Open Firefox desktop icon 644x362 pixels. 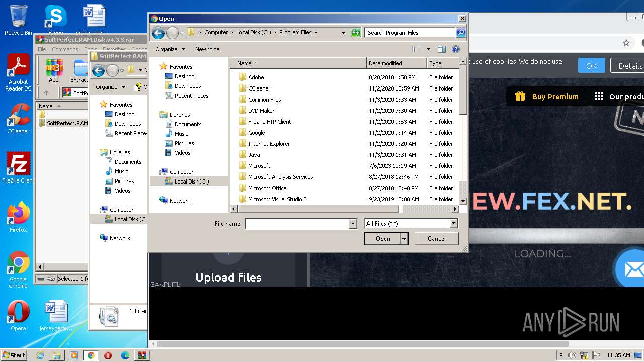[18, 217]
